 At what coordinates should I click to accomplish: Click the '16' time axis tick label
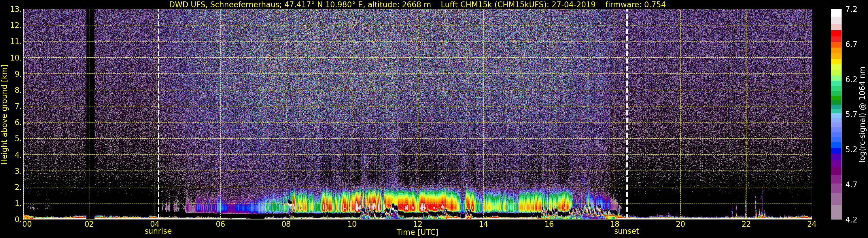(x=549, y=224)
